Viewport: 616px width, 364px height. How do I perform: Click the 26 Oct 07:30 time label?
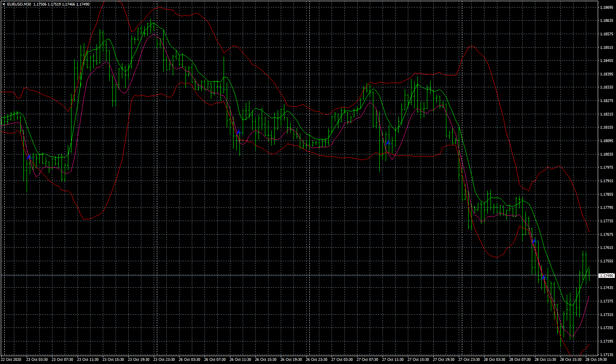[x=215, y=360]
